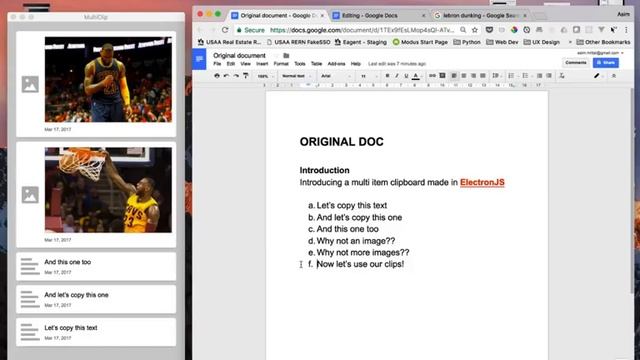Open the zoom level dropdown

tap(265, 76)
